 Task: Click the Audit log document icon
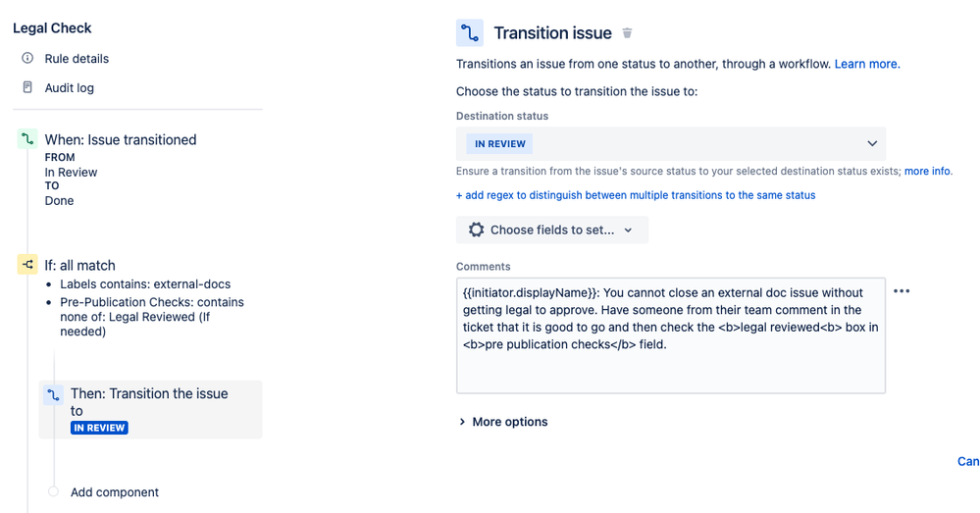coord(27,87)
